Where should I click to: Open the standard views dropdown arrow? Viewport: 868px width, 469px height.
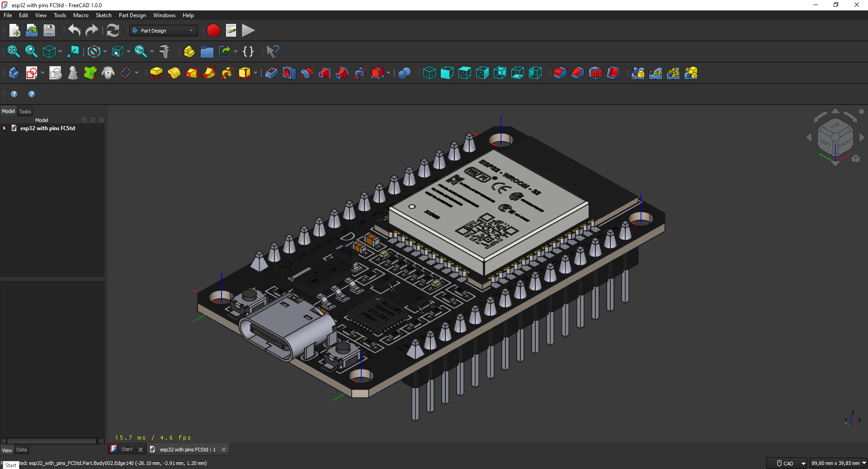(60, 52)
